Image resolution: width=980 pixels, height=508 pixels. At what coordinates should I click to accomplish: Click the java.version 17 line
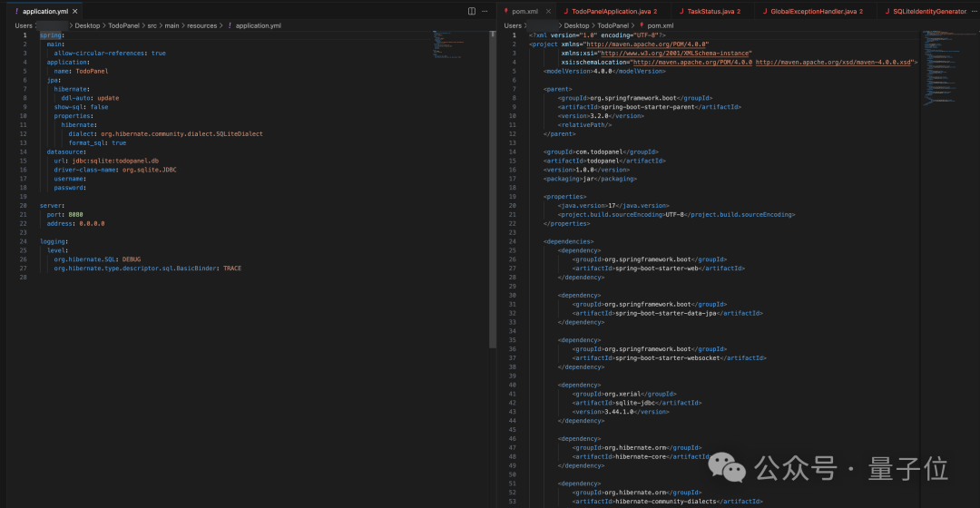[x=613, y=206]
